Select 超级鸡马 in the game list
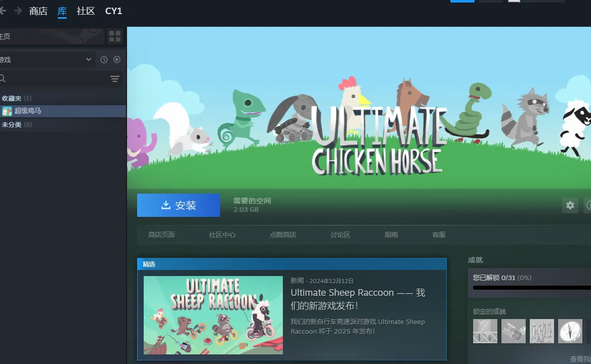 (28, 111)
